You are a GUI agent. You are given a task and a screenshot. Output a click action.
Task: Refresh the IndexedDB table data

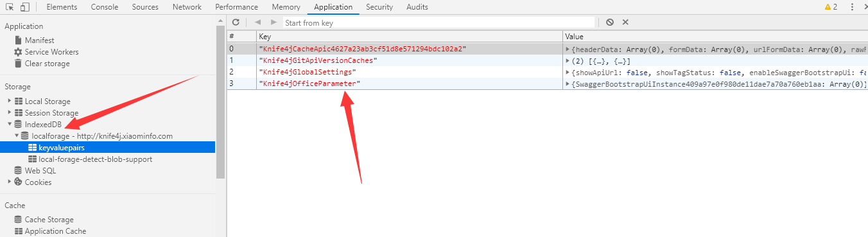(x=236, y=22)
